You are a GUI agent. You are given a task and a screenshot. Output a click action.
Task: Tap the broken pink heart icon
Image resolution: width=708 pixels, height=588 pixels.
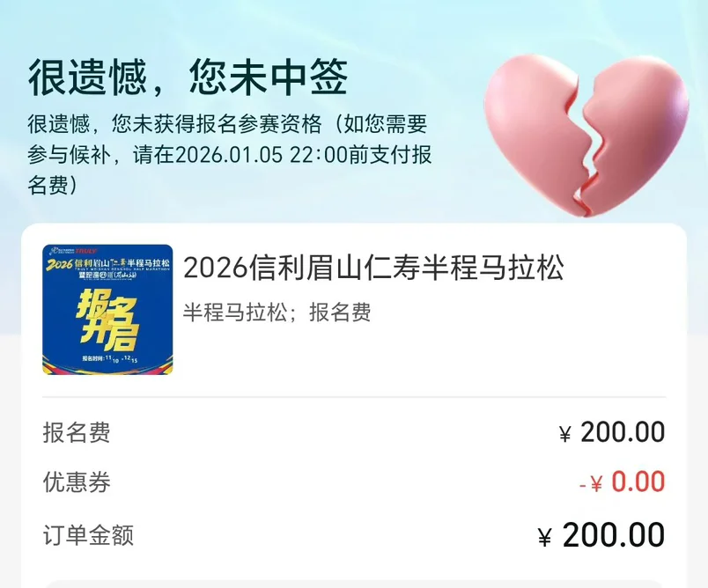coord(586,136)
